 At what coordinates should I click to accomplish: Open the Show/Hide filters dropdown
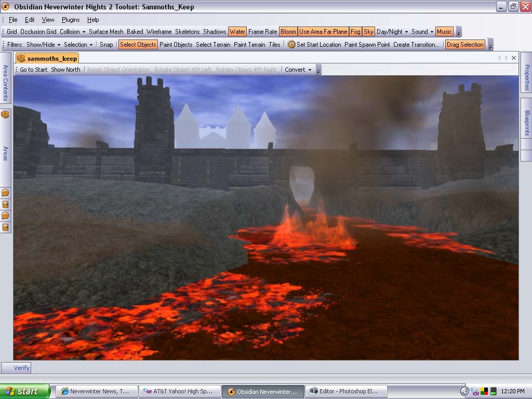tap(43, 45)
